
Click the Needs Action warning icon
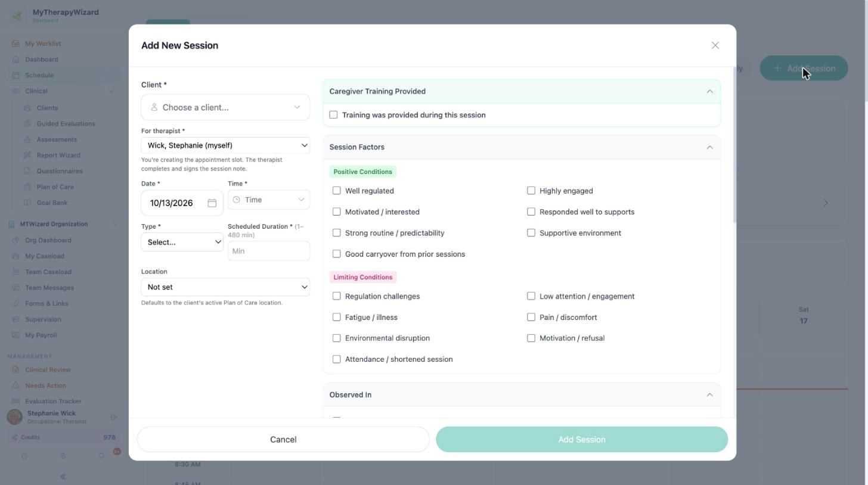point(16,385)
